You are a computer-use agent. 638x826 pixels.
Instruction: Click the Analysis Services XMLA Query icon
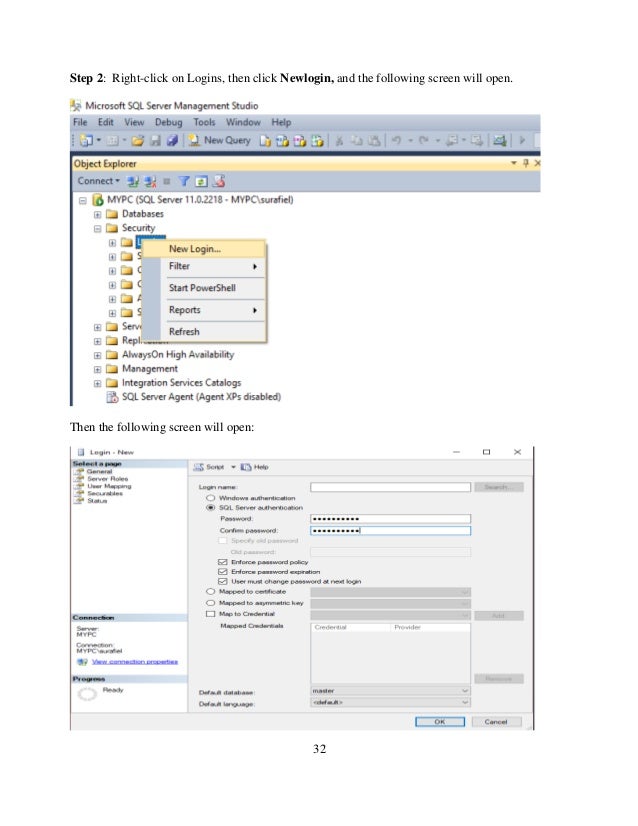click(317, 141)
